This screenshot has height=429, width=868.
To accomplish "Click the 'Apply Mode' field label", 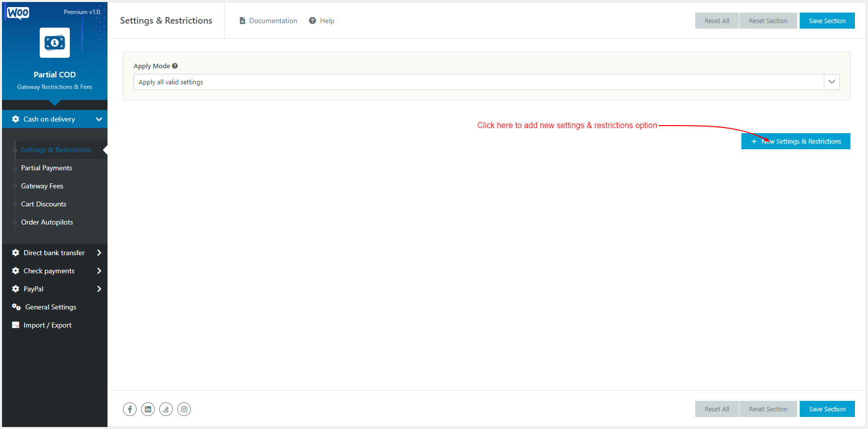I will pyautogui.click(x=152, y=66).
